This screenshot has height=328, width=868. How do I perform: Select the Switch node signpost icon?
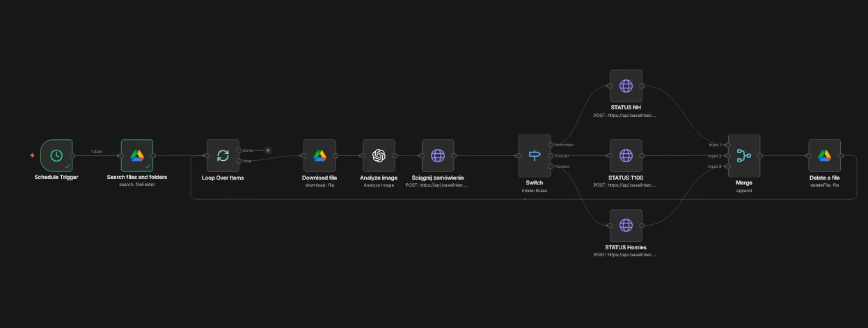pyautogui.click(x=535, y=155)
